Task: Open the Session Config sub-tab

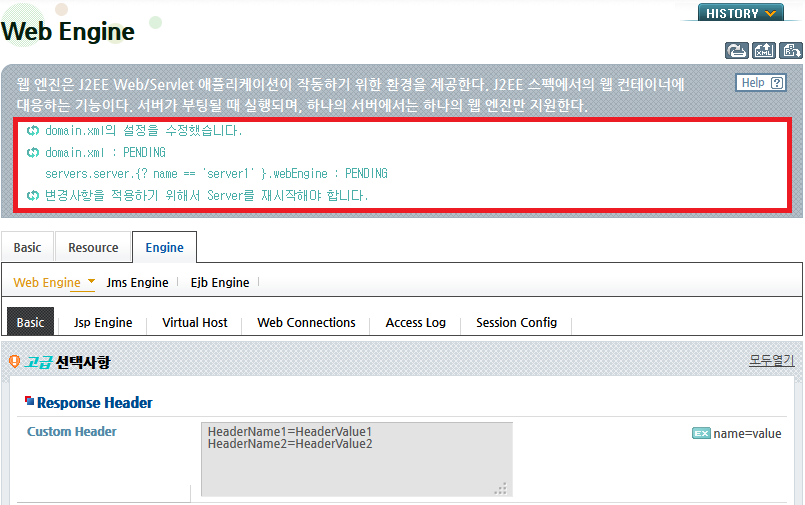Action: (x=516, y=322)
